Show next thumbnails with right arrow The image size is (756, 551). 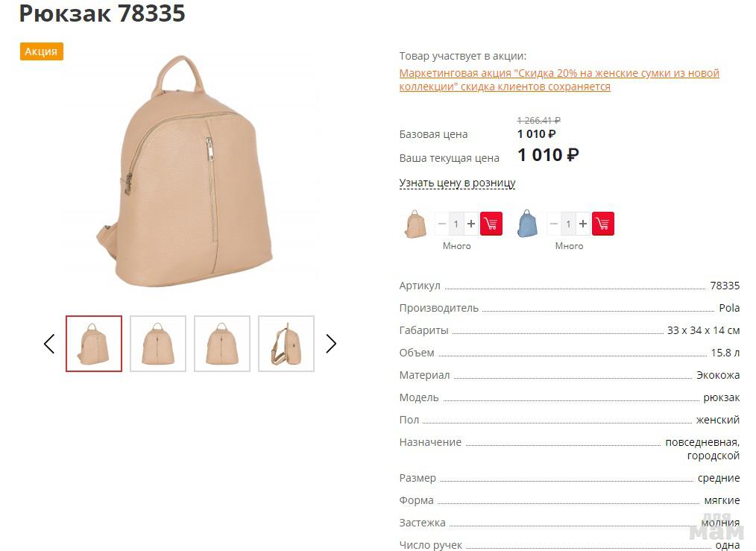tap(331, 343)
